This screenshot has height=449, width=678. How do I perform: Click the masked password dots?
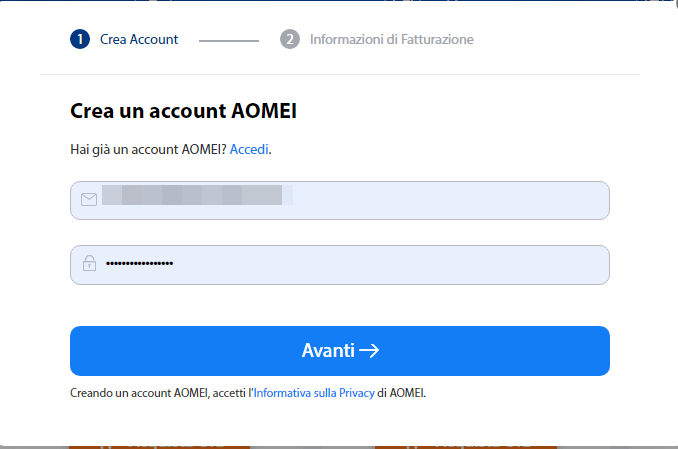[139, 264]
